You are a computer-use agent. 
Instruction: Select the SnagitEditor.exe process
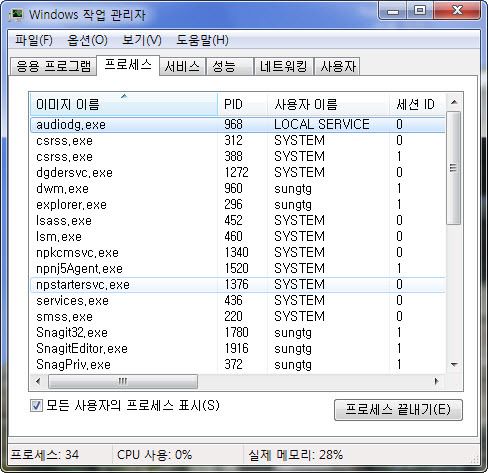tap(238, 349)
